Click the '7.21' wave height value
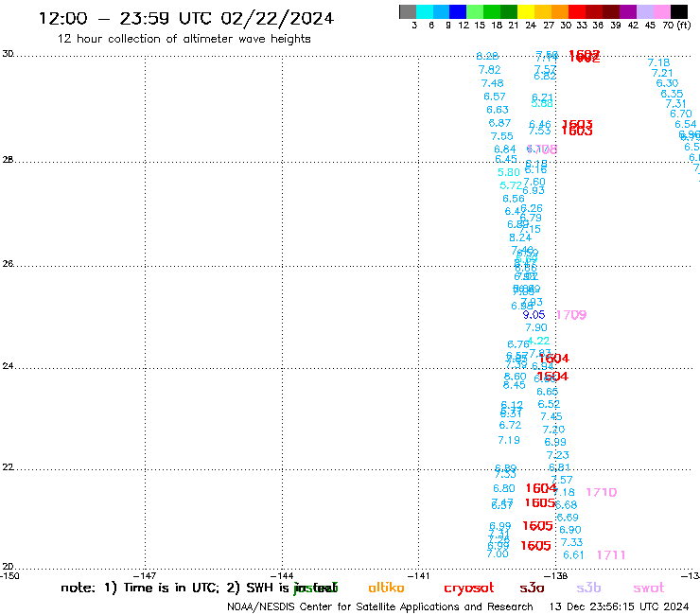Viewport: 700px width, 615px height. pos(662,73)
